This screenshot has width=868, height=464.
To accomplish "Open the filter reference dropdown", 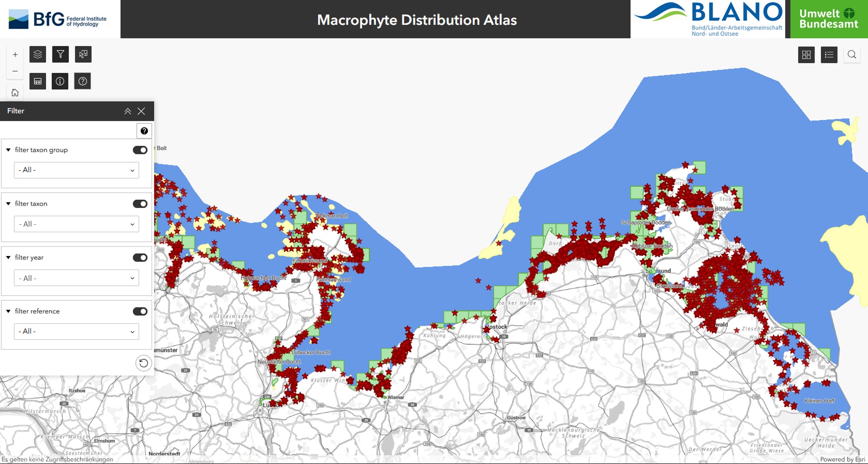I will (x=76, y=332).
